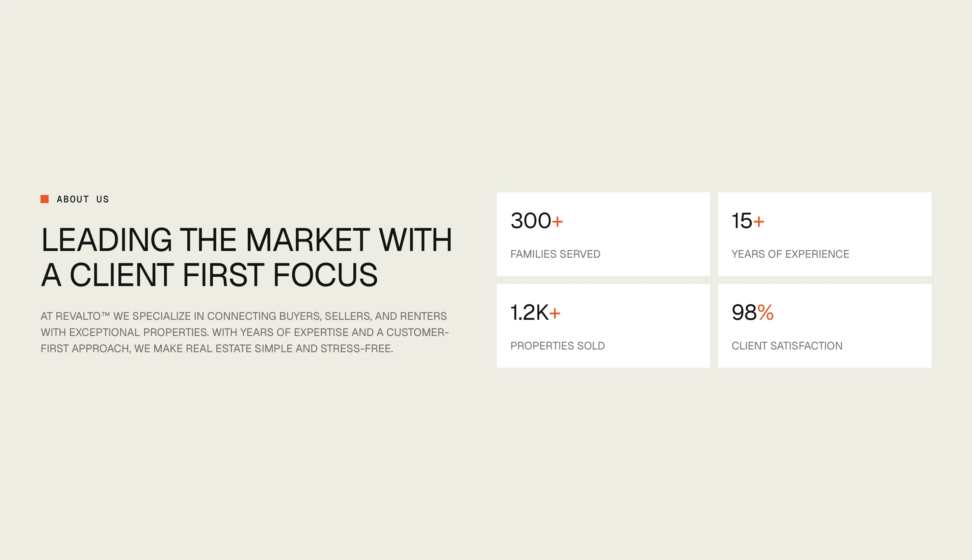
Task: Select the 1.2K+ figure
Action: click(x=536, y=312)
